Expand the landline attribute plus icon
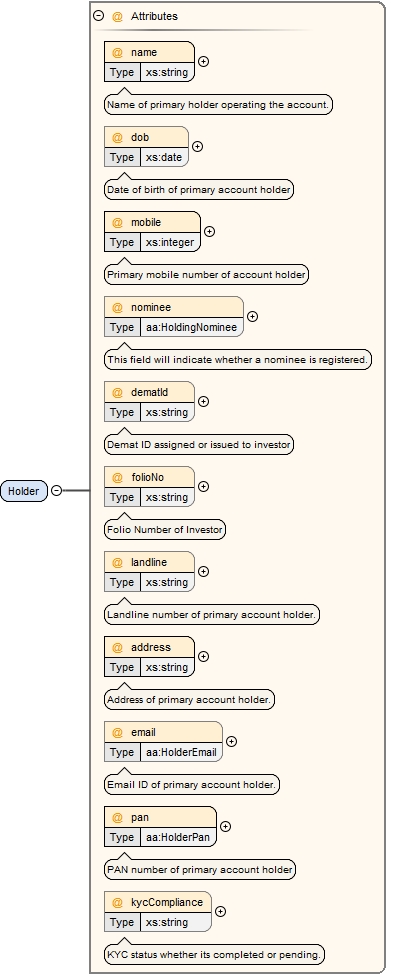This screenshot has height=975, width=403. (x=203, y=571)
